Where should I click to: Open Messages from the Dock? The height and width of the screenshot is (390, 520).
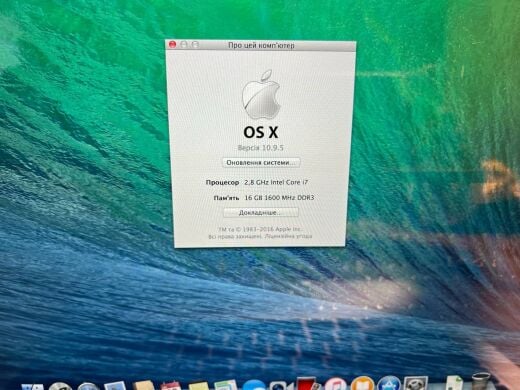254,384
